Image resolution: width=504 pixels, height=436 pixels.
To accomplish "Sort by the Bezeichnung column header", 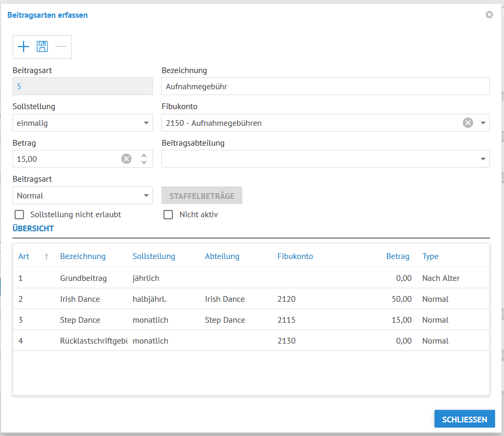I will pyautogui.click(x=83, y=256).
